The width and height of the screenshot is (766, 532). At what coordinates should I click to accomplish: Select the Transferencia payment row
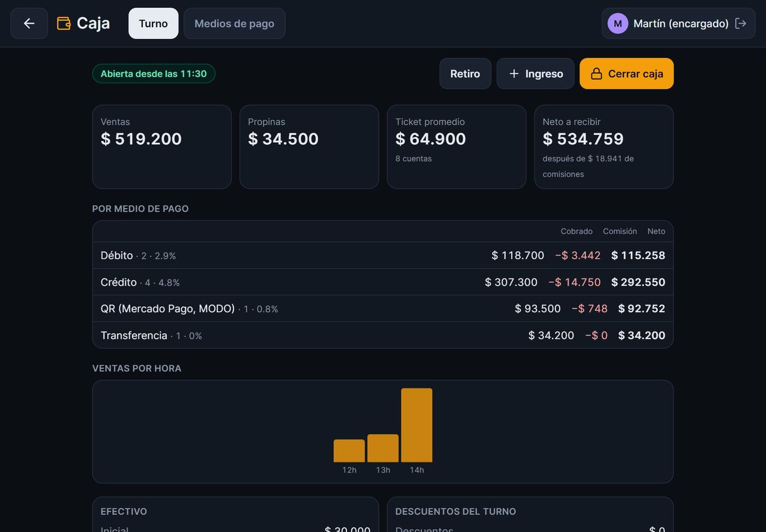coord(383,335)
